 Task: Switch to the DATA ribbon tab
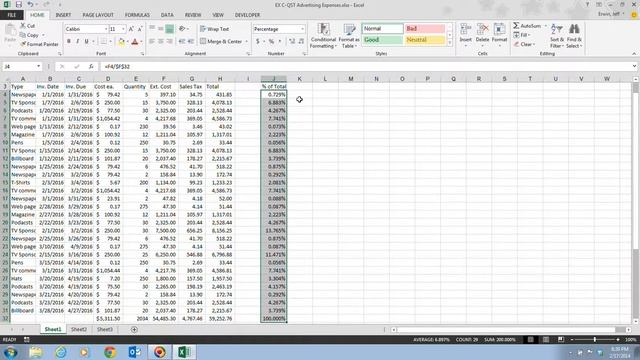[167, 15]
